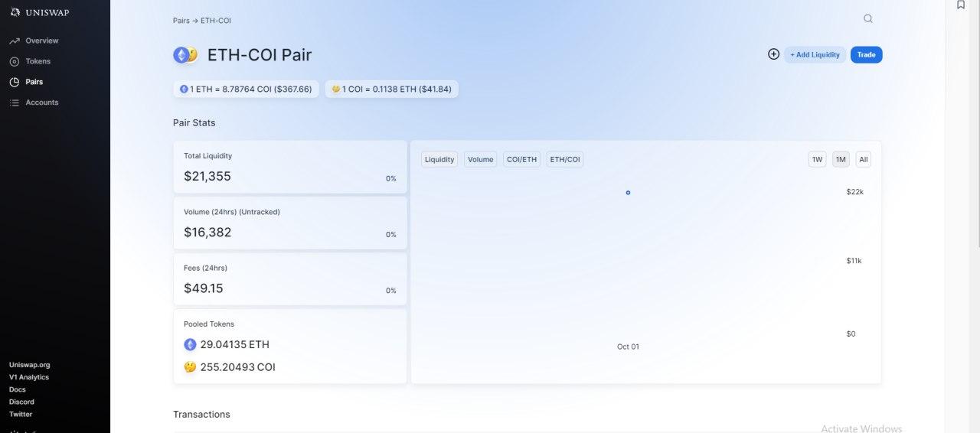
Task: Click the ETH icon in the 1 ETH price chip
Action: [184, 89]
